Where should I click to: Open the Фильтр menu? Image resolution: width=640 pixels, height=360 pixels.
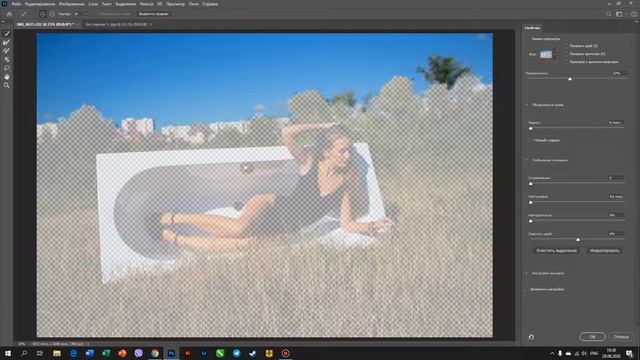(x=147, y=4)
